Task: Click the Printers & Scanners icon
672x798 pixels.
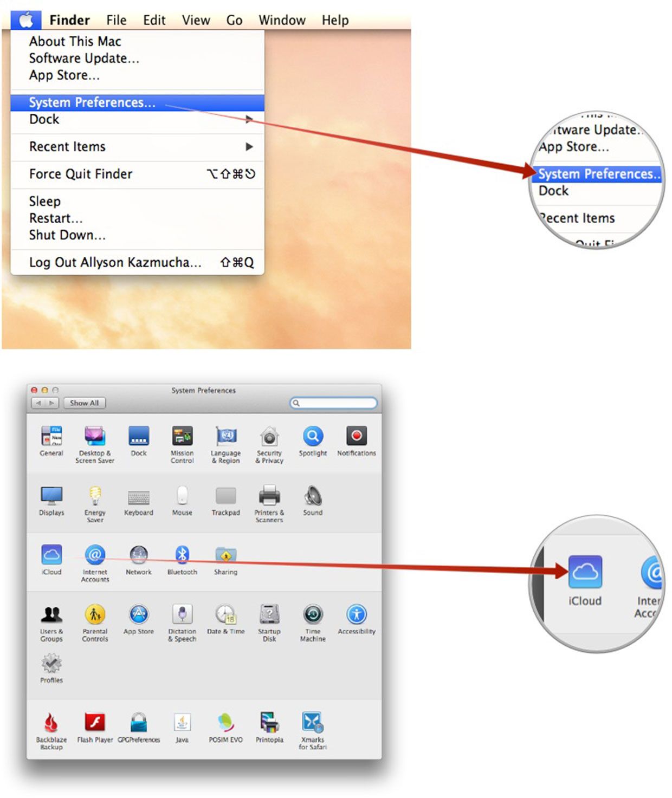Action: pos(269,496)
